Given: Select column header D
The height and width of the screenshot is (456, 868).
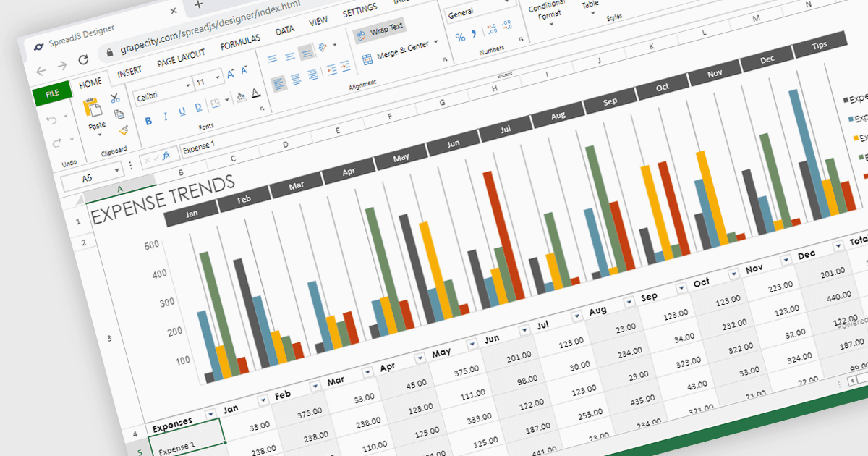Looking at the screenshot, I should [x=285, y=144].
